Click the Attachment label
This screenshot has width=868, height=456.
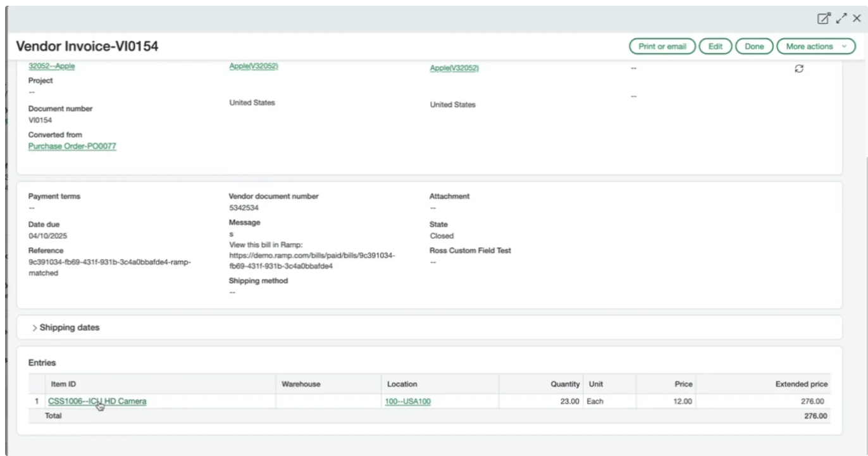tap(450, 196)
